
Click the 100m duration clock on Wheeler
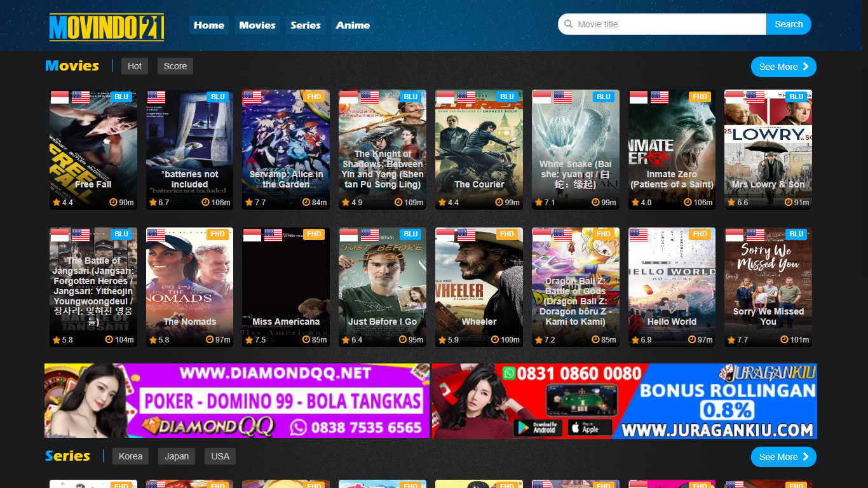(x=505, y=340)
